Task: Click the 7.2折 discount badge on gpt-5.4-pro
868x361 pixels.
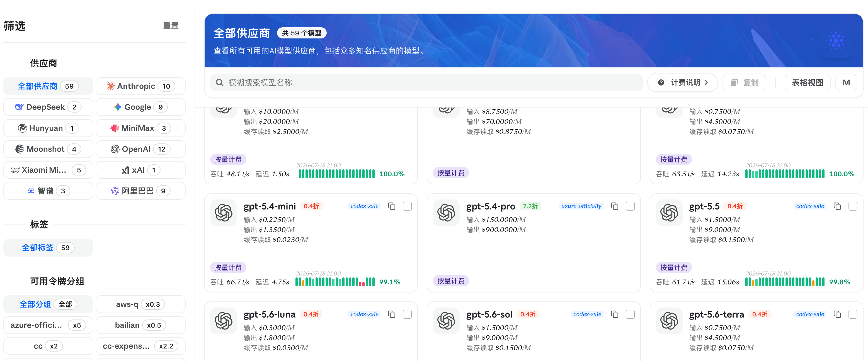Action: [x=530, y=206]
